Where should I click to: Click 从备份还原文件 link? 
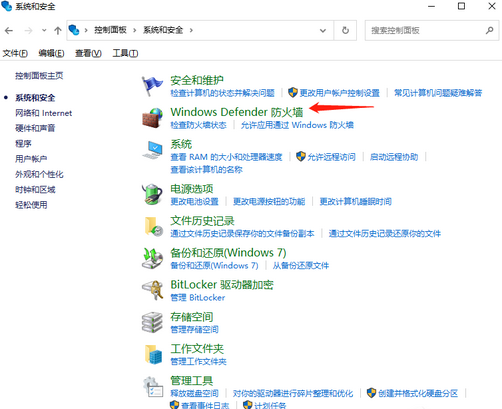[301, 265]
